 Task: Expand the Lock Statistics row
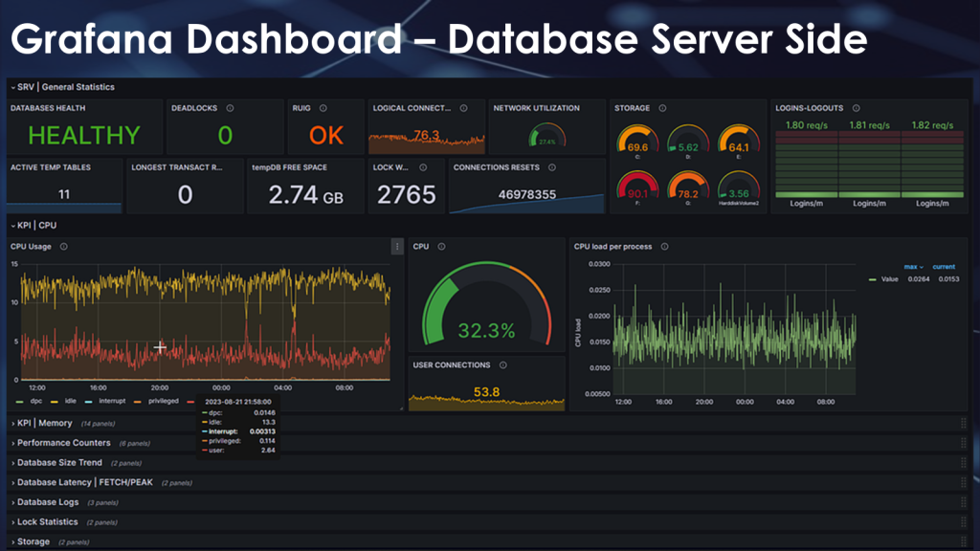pos(44,522)
